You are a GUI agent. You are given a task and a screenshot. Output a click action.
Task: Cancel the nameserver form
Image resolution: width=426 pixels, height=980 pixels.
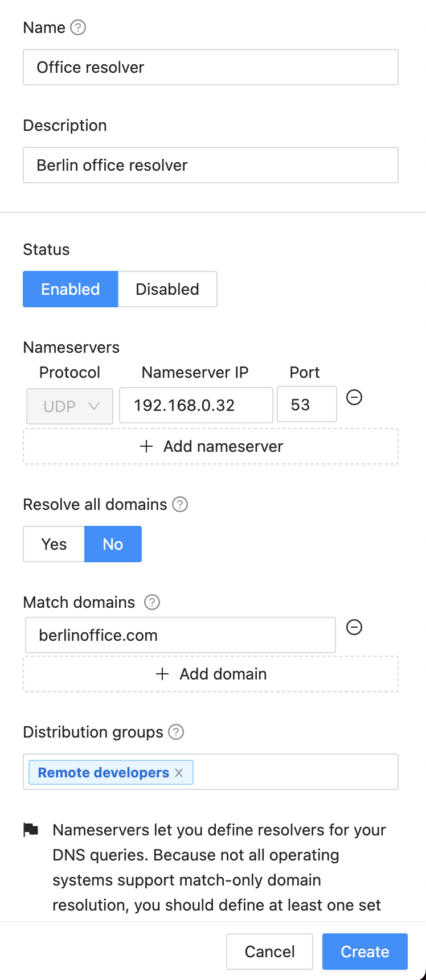(269, 952)
